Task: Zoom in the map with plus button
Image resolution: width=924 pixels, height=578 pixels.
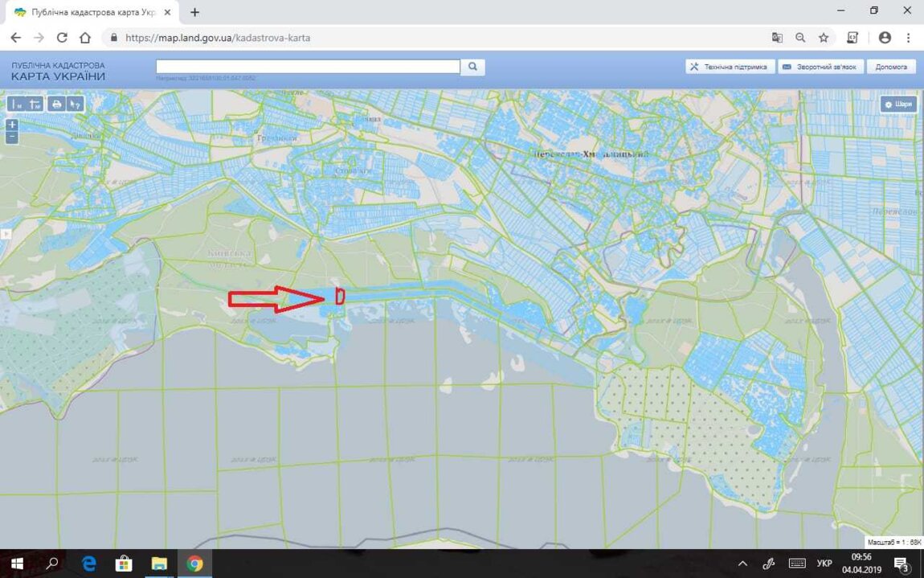Action: pyautogui.click(x=12, y=125)
